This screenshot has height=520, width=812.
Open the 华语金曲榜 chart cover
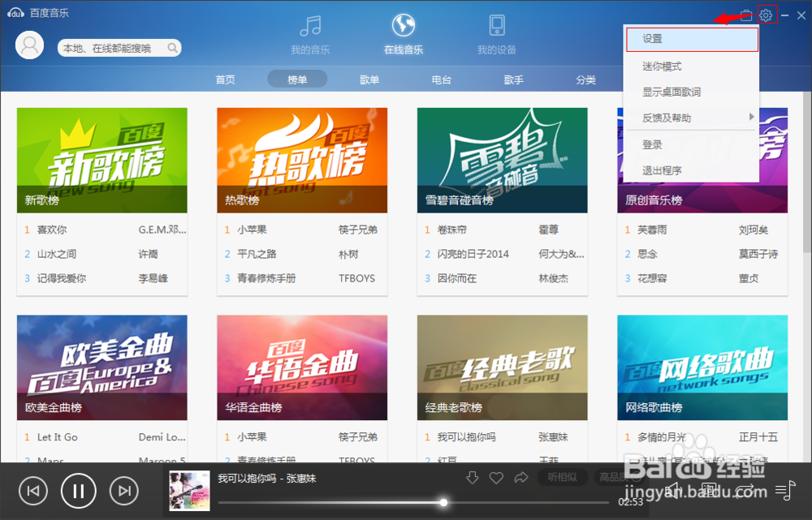point(302,367)
